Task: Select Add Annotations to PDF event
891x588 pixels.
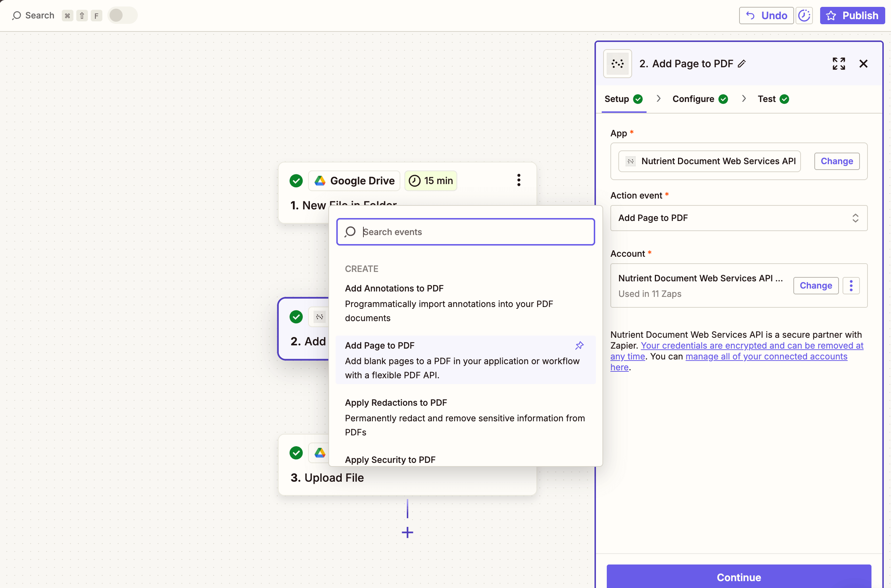Action: [394, 288]
